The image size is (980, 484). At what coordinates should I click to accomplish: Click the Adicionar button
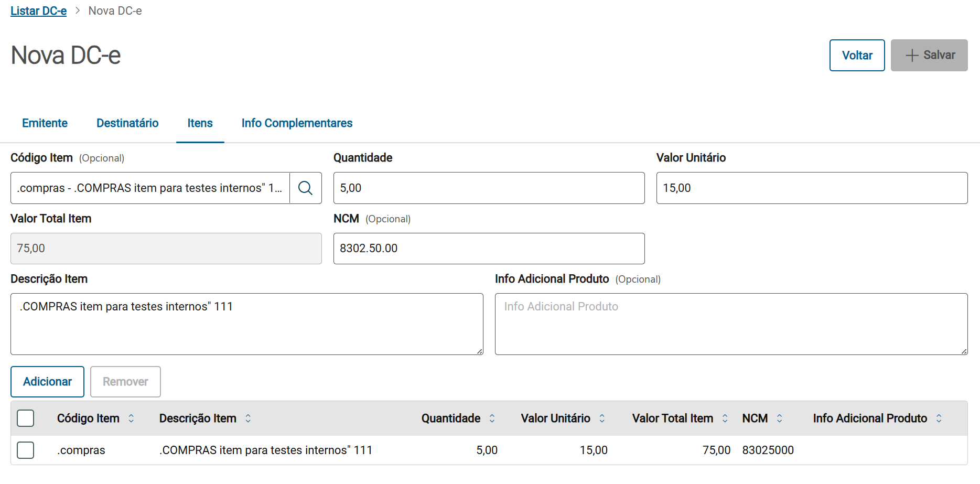point(47,382)
